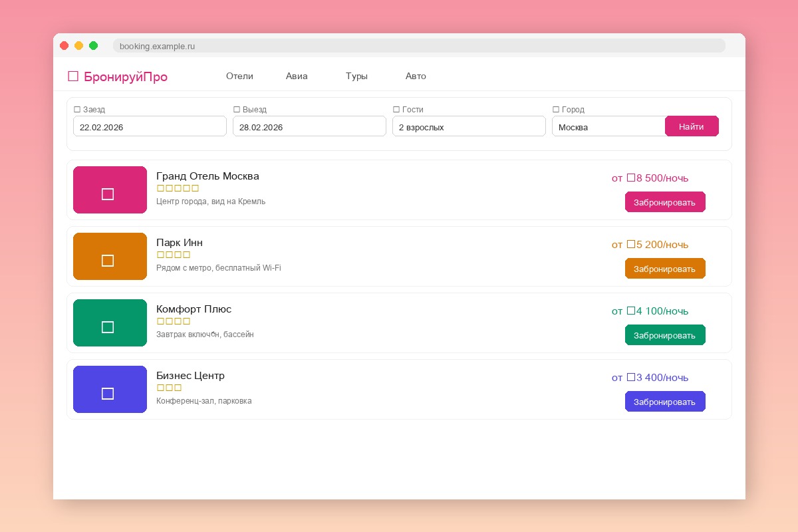Click description Конференц-зал, парковка
The width and height of the screenshot is (798, 532).
(x=204, y=401)
